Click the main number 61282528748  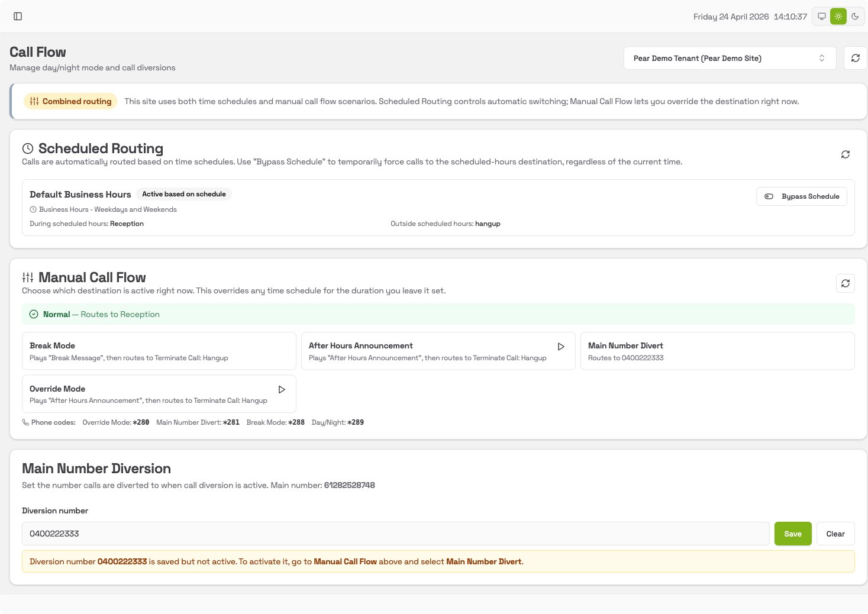350,485
